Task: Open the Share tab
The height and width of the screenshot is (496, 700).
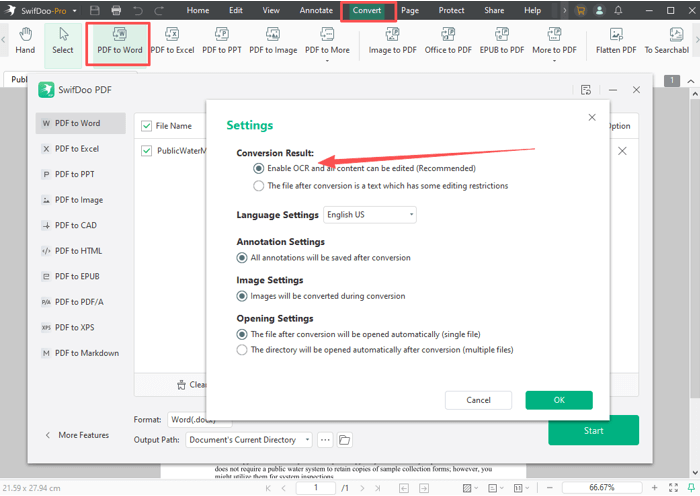Action: tap(494, 10)
